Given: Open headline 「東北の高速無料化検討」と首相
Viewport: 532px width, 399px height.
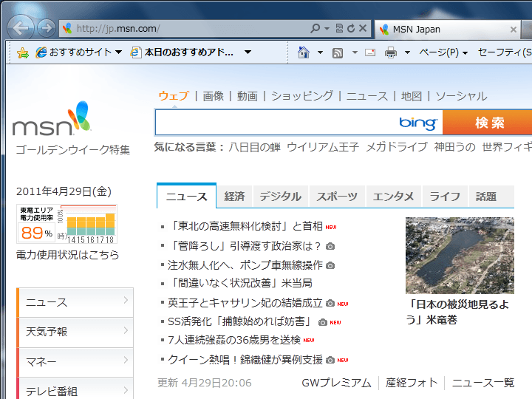Looking at the screenshot, I should 245,226.
